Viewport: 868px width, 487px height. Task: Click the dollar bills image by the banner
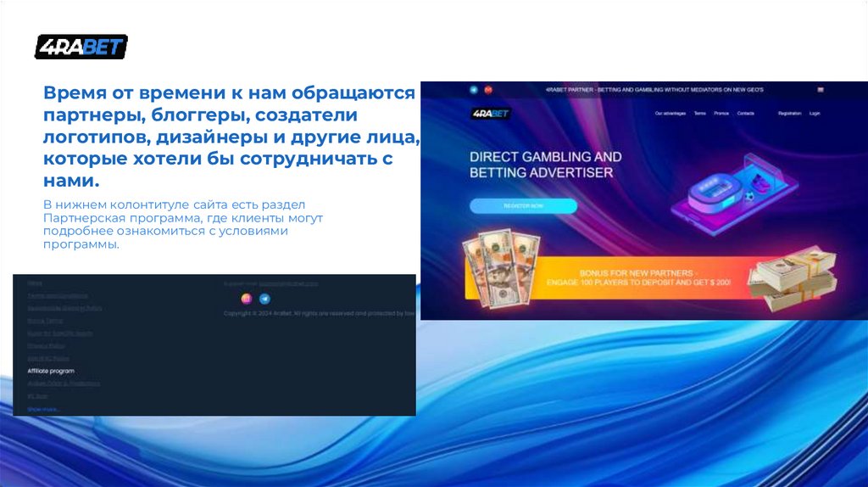(x=500, y=268)
